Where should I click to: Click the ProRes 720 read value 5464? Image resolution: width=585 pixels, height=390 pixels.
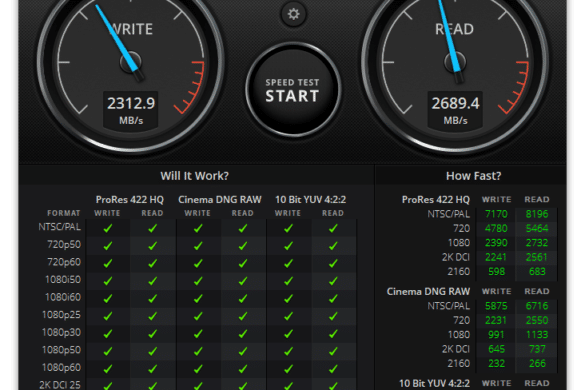coord(537,228)
